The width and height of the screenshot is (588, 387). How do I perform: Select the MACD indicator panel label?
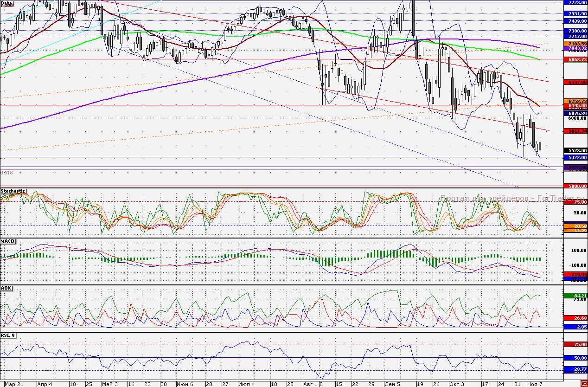tap(7, 241)
